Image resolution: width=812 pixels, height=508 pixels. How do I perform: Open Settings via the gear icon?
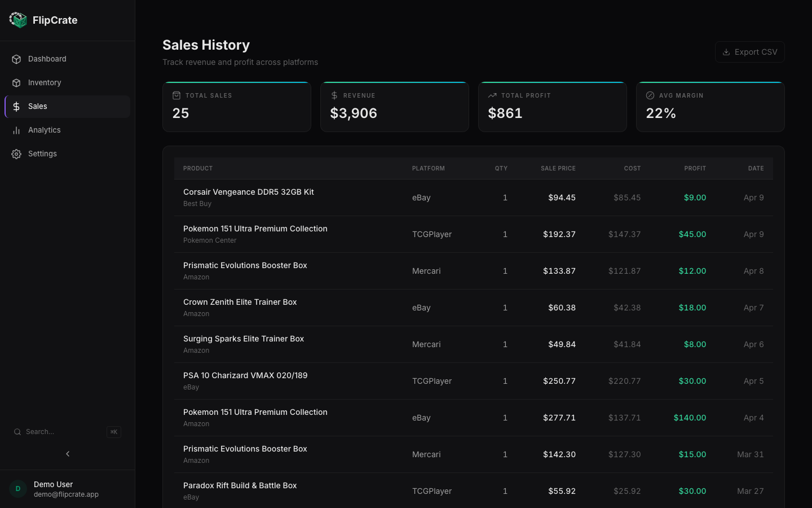point(16,154)
